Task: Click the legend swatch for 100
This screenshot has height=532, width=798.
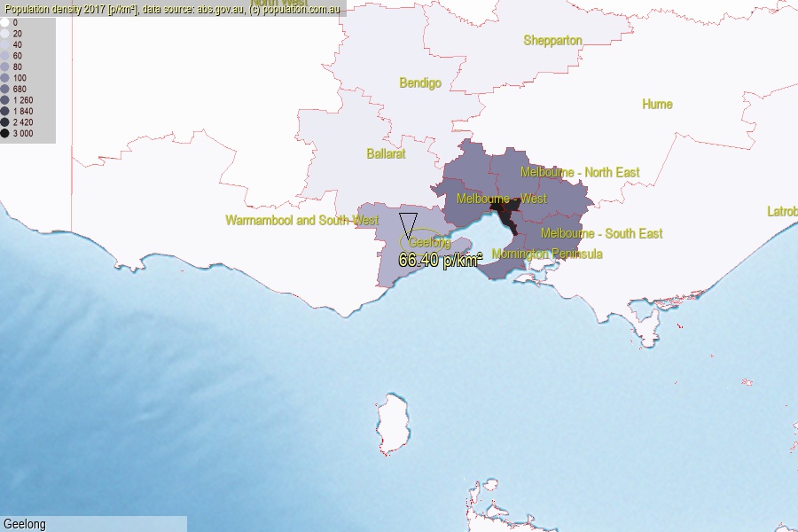Action: tap(4, 78)
